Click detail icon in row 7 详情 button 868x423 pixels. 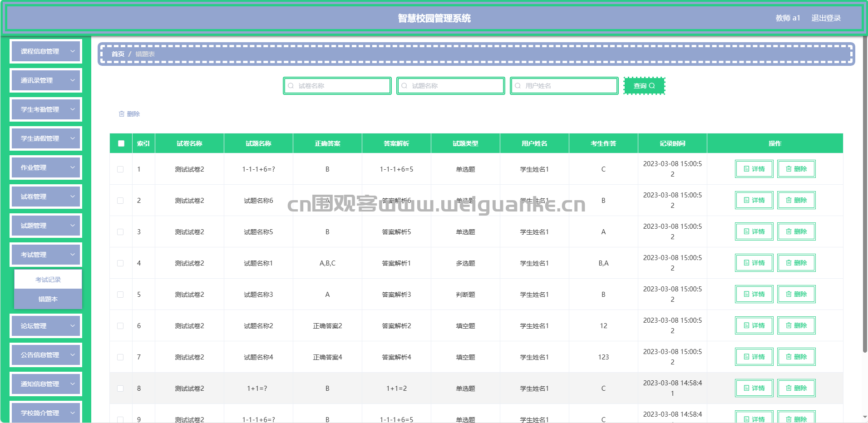click(746, 357)
